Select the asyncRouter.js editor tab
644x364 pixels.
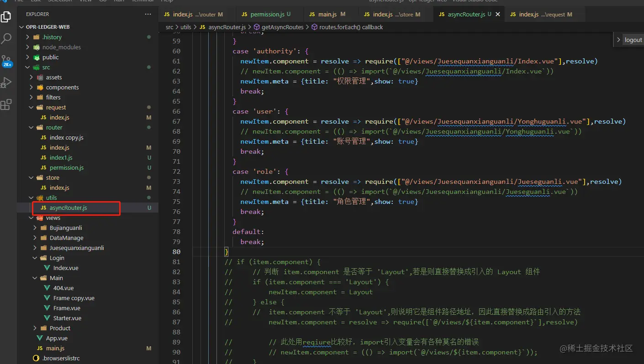pyautogui.click(x=469, y=15)
